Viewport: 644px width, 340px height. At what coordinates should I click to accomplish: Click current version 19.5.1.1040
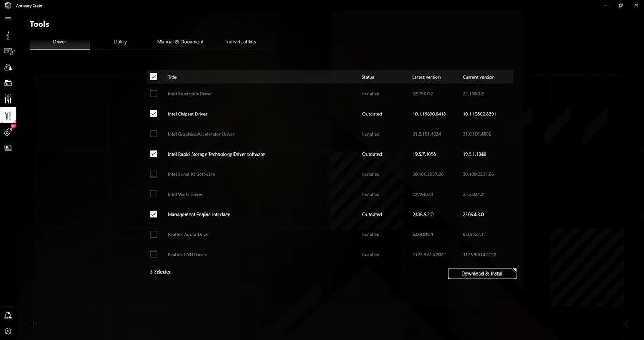pos(474,154)
